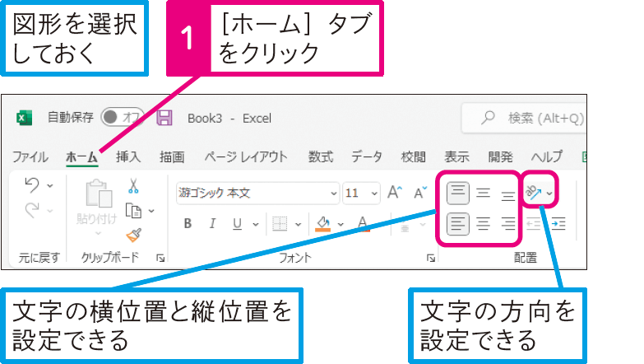This screenshot has width=644, height=364.
Task: Expand the Copy options dropdown arrow
Action: click(151, 211)
